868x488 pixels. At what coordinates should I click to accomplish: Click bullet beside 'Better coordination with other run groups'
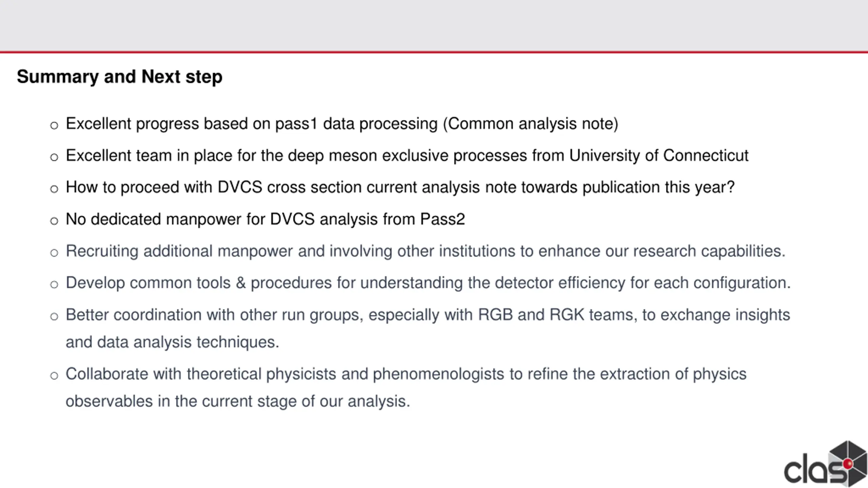point(54,317)
